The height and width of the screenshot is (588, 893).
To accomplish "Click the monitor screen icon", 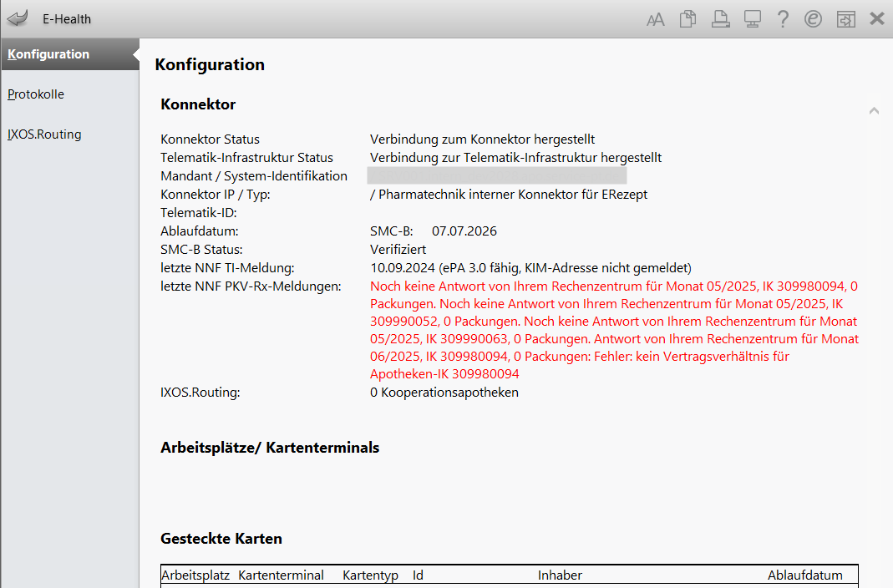I will pyautogui.click(x=752, y=19).
